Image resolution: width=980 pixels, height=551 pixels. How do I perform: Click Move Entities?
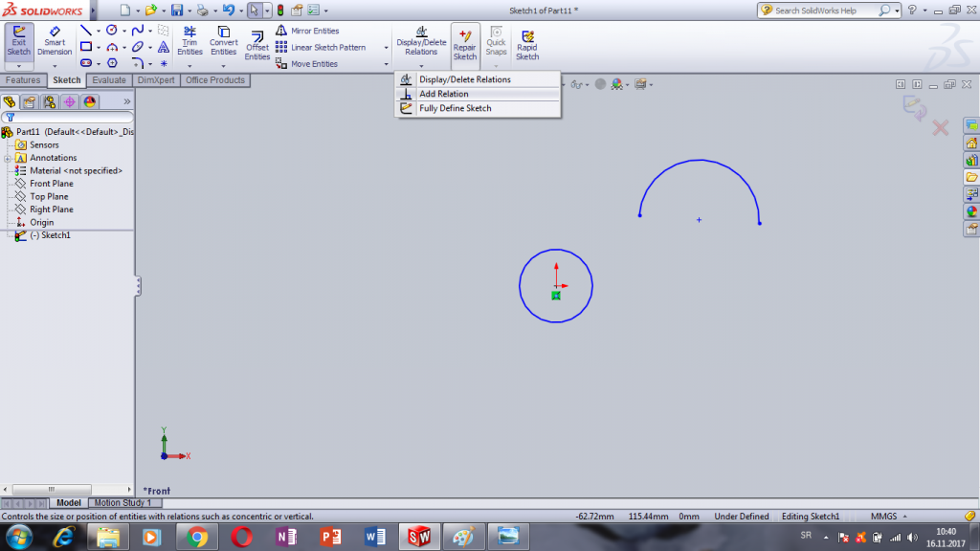tap(306, 64)
